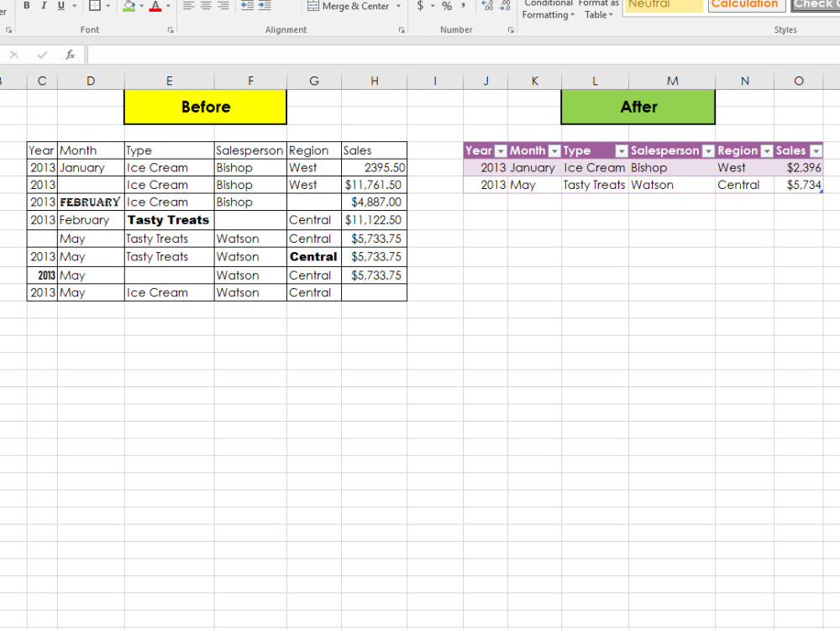Select column H header
The width and height of the screenshot is (840, 630).
pos(375,81)
